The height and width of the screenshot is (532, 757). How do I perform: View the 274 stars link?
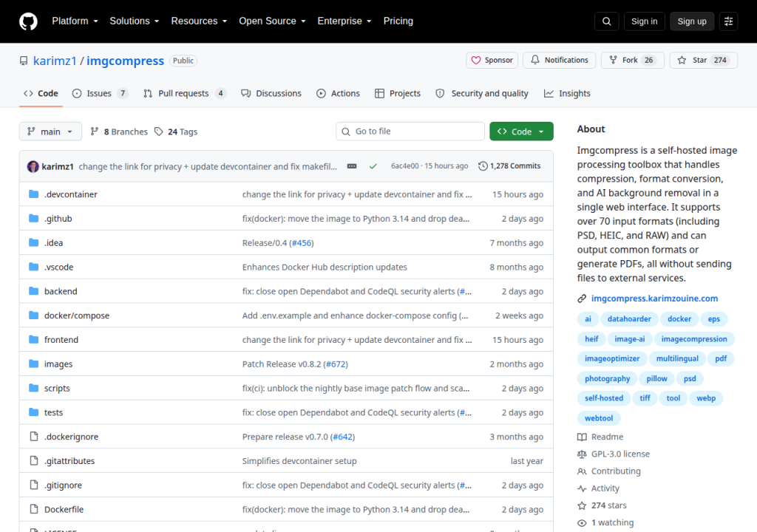(602, 505)
